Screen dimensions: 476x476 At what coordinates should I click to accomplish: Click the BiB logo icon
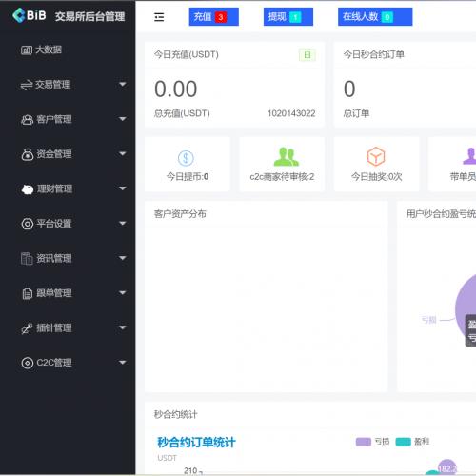(x=19, y=15)
